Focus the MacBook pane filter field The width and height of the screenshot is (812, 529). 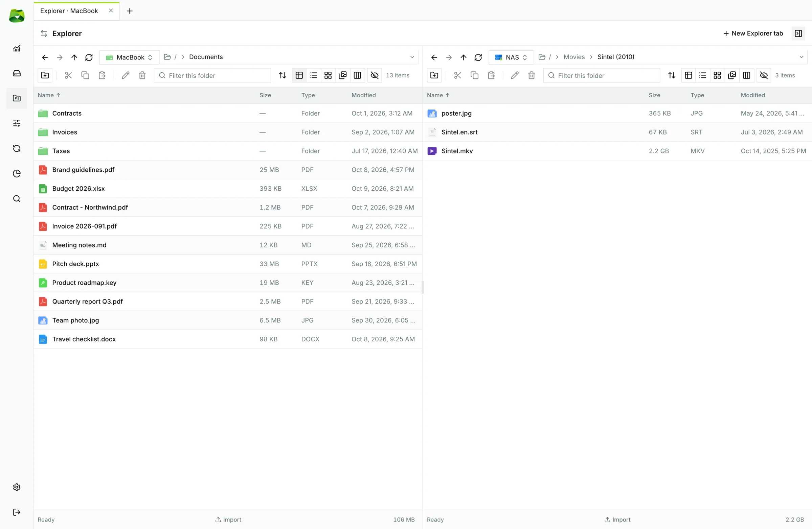click(x=212, y=75)
